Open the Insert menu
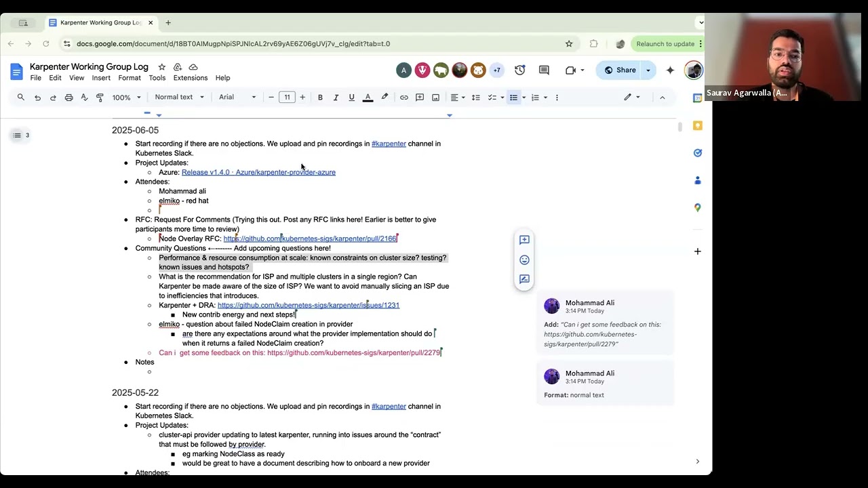 pos(101,78)
